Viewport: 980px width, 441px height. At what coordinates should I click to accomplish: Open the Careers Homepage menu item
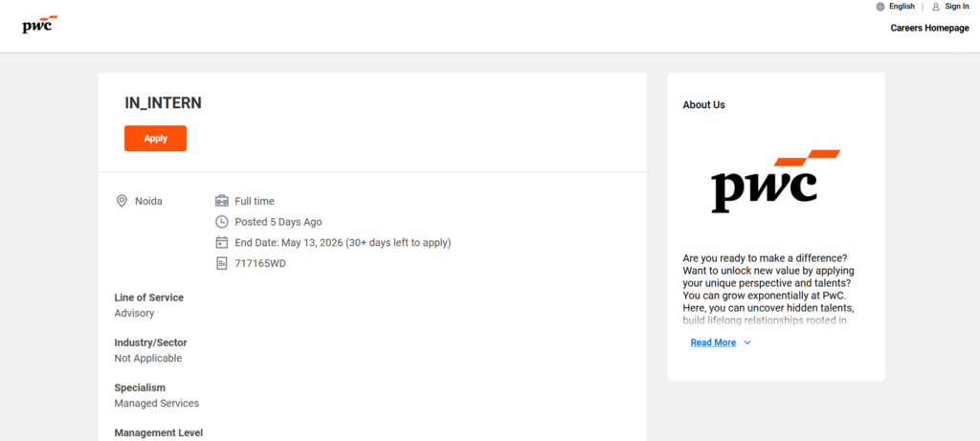point(929,28)
